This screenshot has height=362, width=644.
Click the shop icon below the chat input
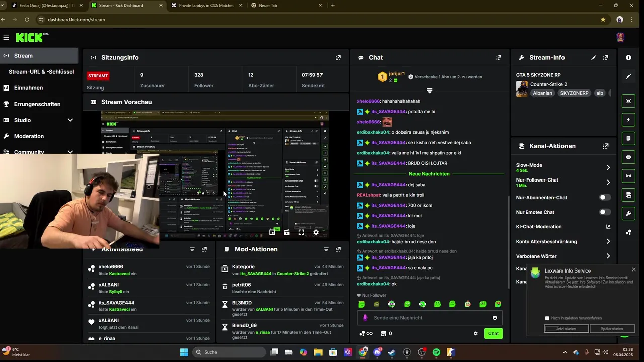pyautogui.click(x=383, y=333)
